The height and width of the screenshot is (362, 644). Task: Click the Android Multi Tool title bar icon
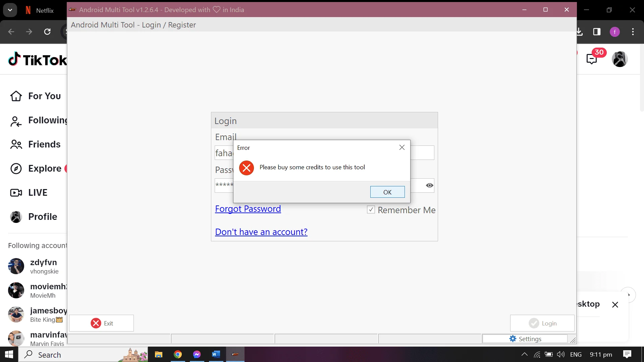point(72,10)
